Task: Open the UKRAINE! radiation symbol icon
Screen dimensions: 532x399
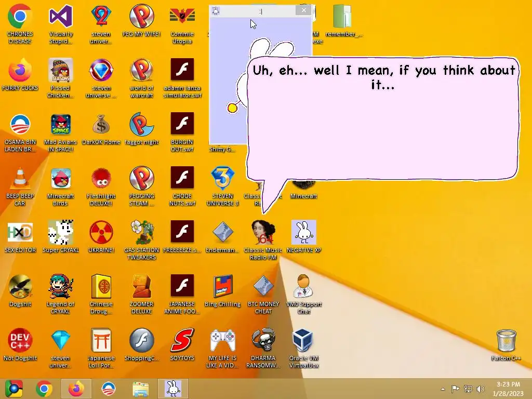Action: [101, 232]
